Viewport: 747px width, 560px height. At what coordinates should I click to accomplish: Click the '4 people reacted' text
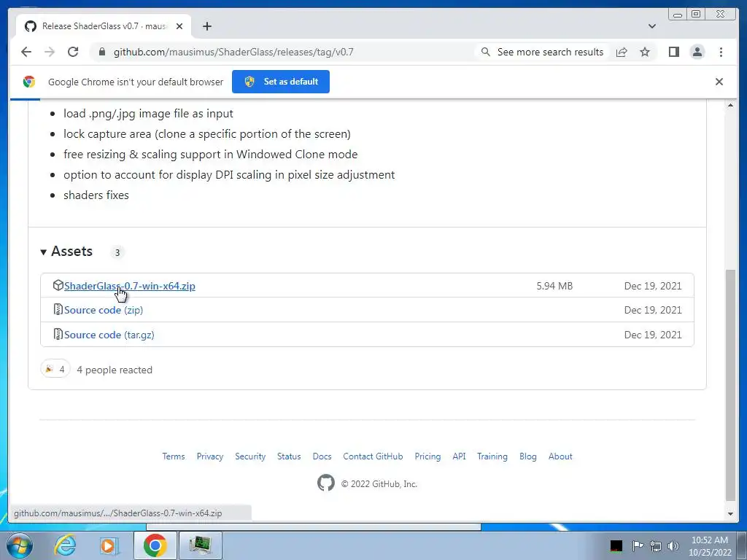[115, 370]
